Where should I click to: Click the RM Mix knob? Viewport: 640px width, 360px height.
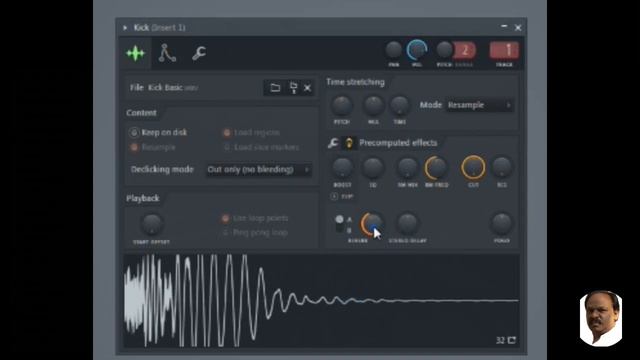click(407, 168)
